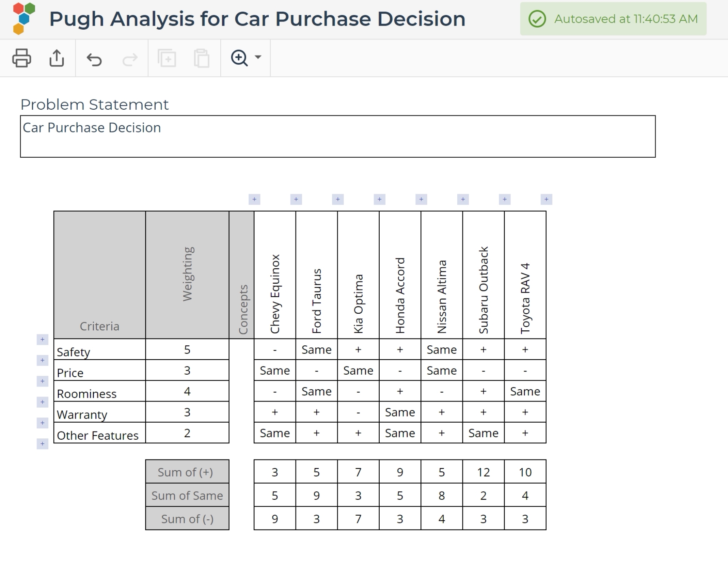Image resolution: width=728 pixels, height=564 pixels.
Task: Click the Pugh Analysis document title
Action: tap(257, 19)
